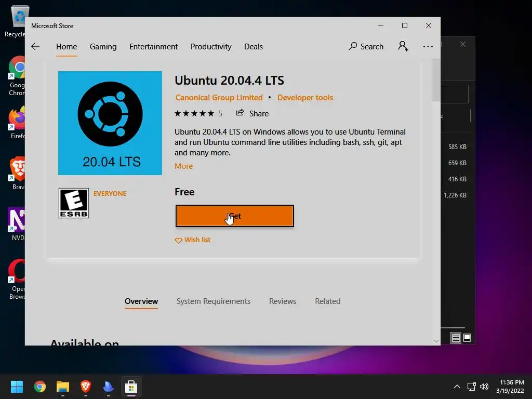Open the Developer tools category link
The image size is (532, 399).
click(x=305, y=98)
